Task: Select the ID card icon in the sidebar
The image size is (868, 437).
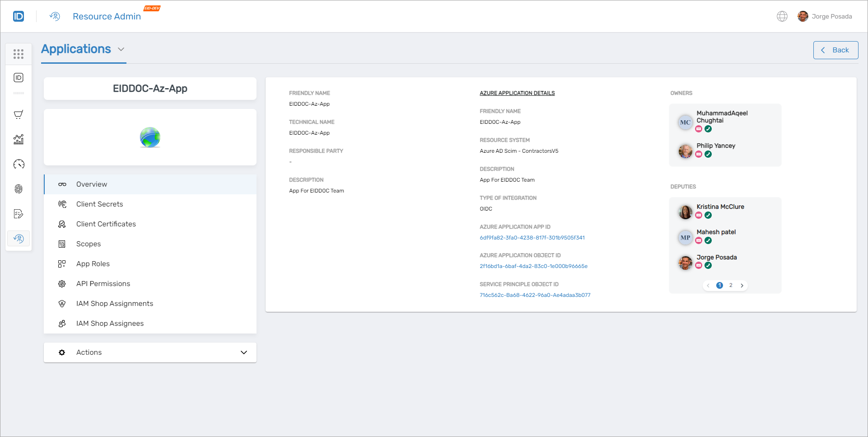Action: 19,77
